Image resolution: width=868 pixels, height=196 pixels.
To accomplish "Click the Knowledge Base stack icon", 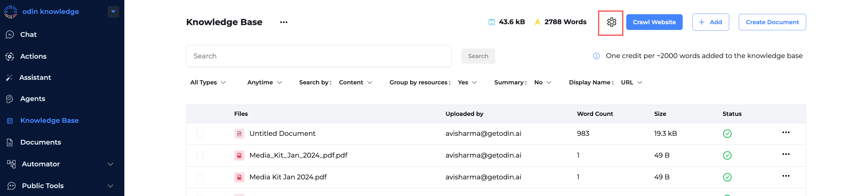I will click(x=10, y=121).
